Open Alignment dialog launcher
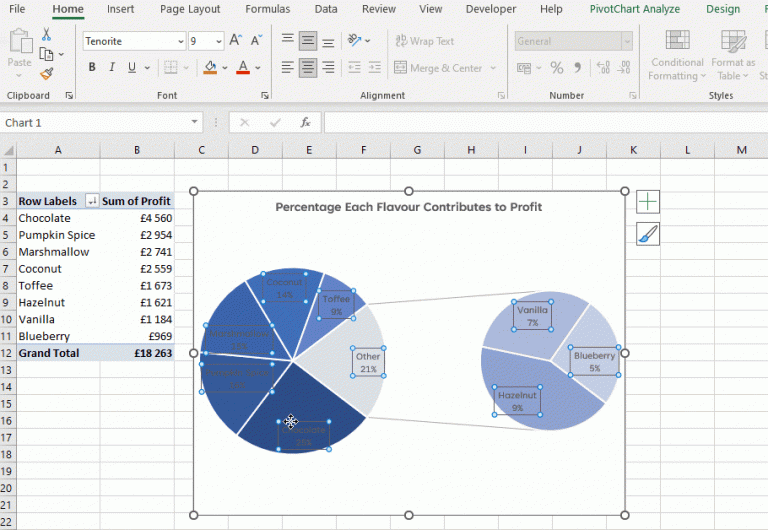The width and height of the screenshot is (768, 530). [501, 96]
